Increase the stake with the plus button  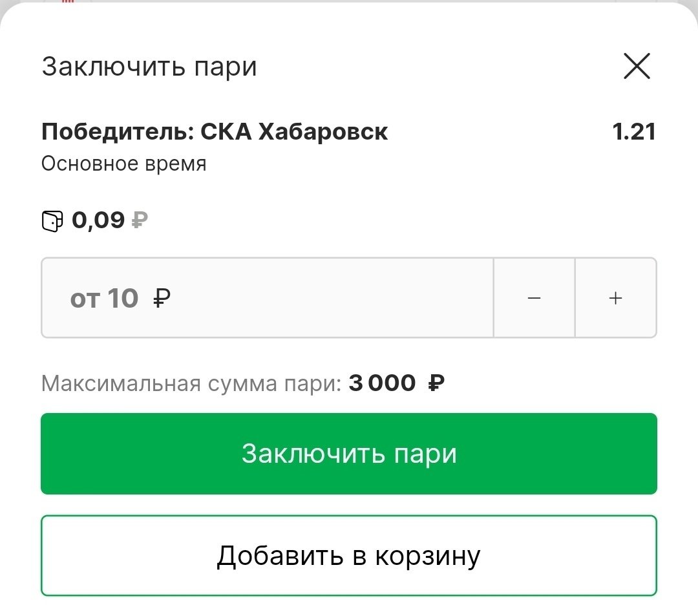pyautogui.click(x=616, y=298)
